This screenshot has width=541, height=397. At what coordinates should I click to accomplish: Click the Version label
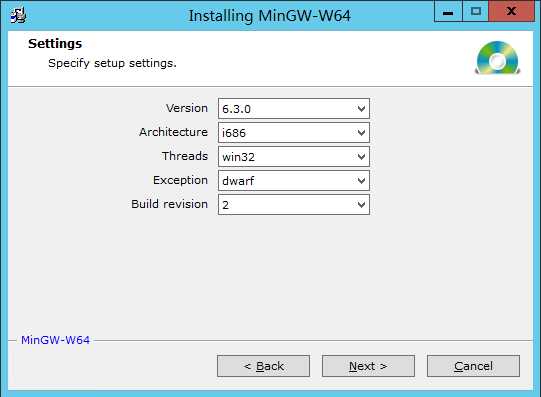[187, 108]
